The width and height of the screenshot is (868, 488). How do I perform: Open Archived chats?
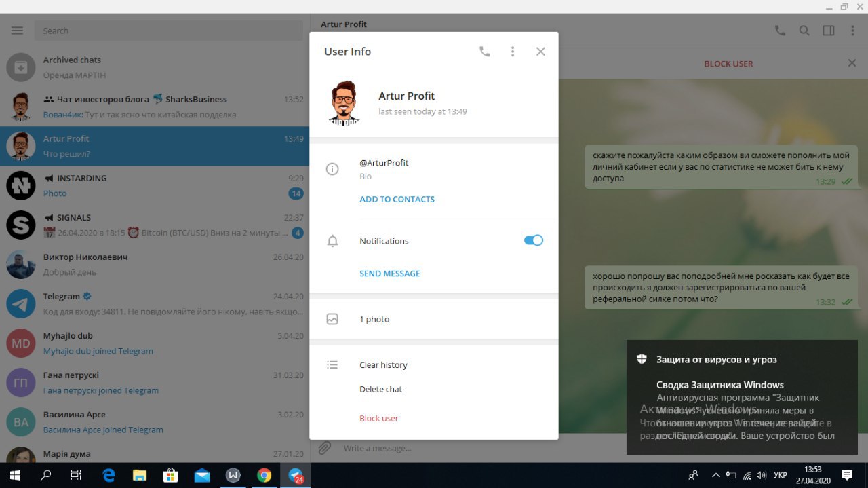pos(155,67)
